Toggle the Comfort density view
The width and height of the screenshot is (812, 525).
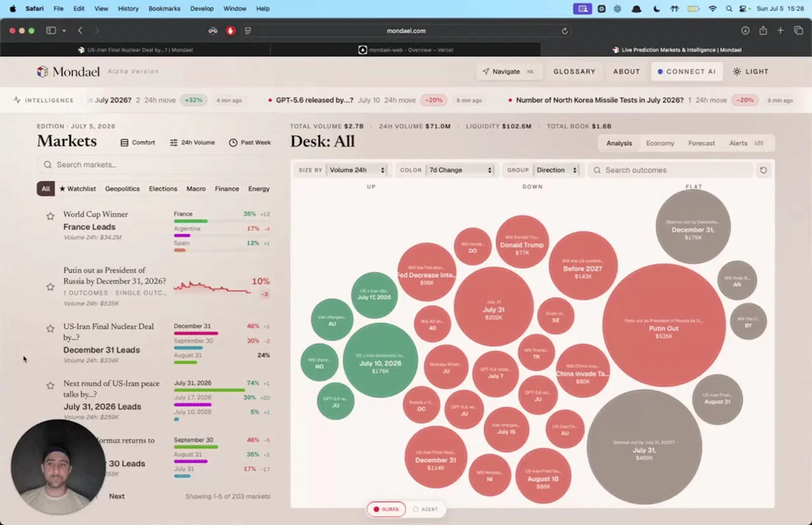click(138, 143)
